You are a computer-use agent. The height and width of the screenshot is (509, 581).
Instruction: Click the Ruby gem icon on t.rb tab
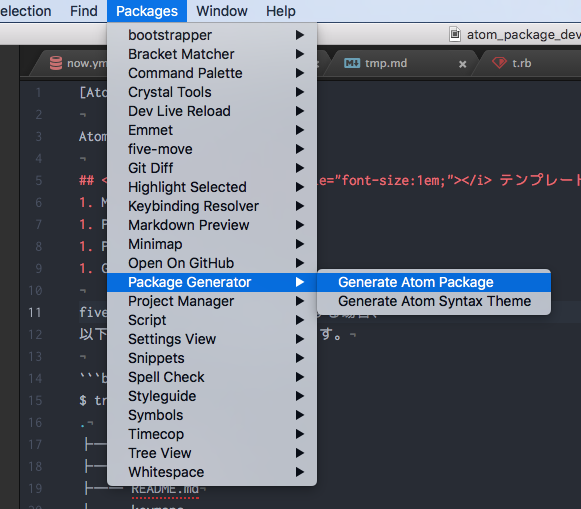point(499,63)
